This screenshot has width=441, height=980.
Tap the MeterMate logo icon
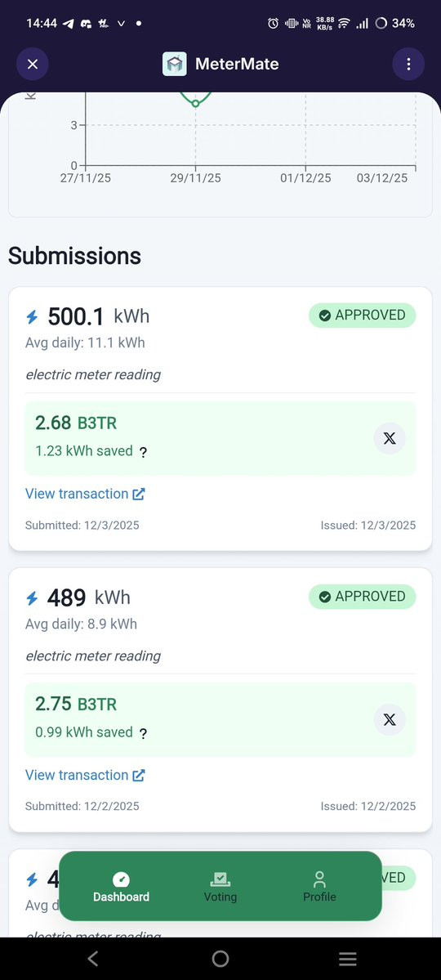[x=174, y=64]
